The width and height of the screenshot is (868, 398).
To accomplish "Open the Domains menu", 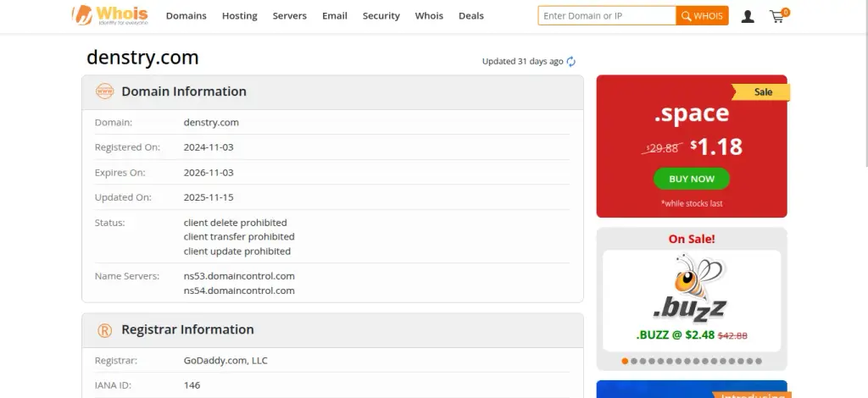I will pyautogui.click(x=186, y=16).
